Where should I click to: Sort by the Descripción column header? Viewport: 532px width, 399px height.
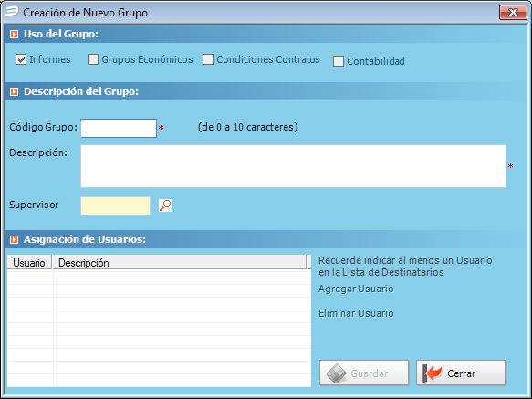[x=180, y=263]
